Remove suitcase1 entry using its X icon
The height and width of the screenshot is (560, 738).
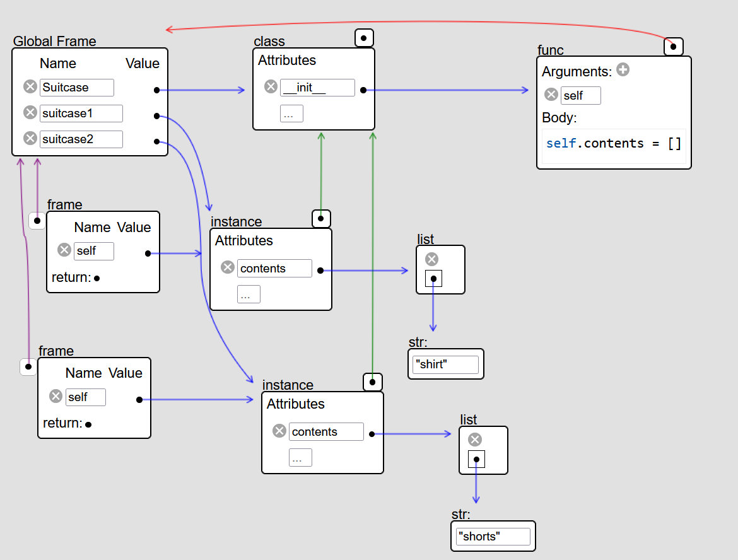point(30,113)
